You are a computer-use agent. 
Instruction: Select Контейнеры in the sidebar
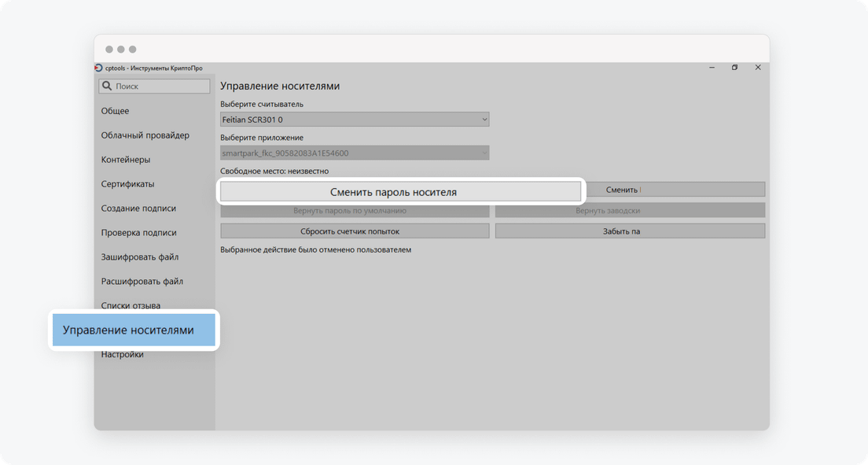tap(126, 160)
